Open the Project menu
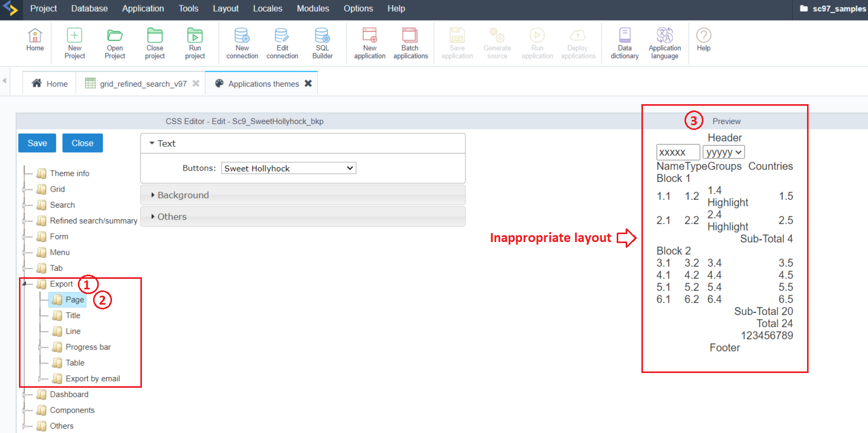 (x=44, y=9)
